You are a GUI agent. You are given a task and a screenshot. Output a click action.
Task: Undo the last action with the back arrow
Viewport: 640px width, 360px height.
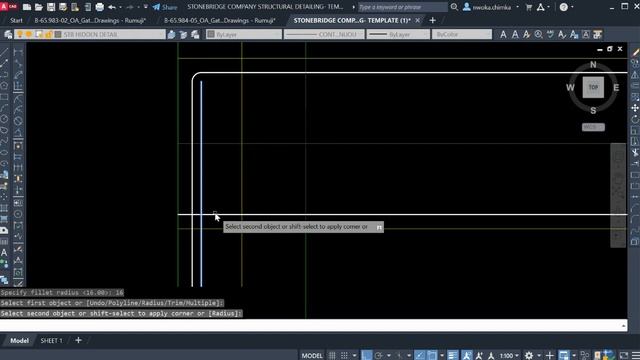coord(111,7)
